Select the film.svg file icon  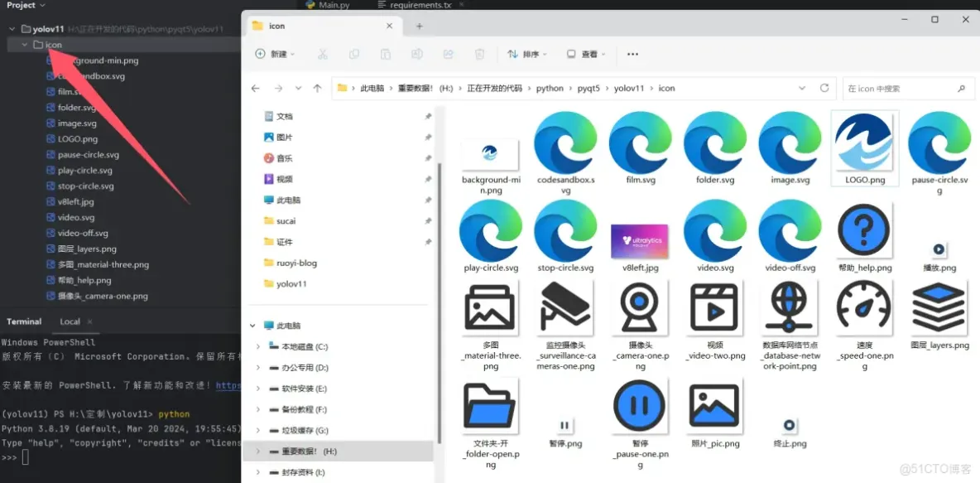click(x=641, y=142)
